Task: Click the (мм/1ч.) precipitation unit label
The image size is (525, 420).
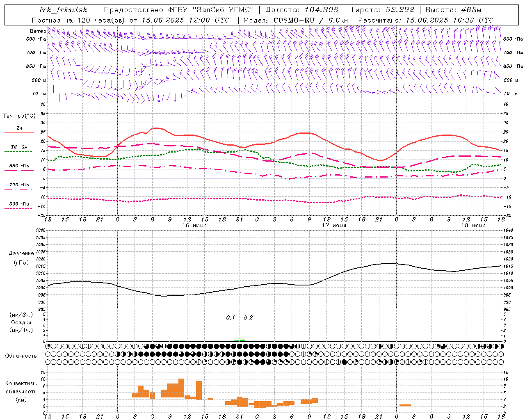Action: point(21,330)
